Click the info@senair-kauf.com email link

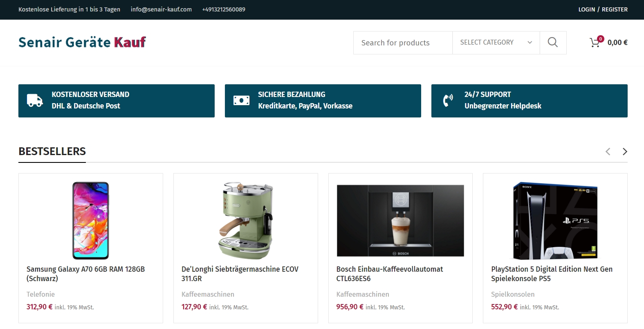(x=161, y=9)
